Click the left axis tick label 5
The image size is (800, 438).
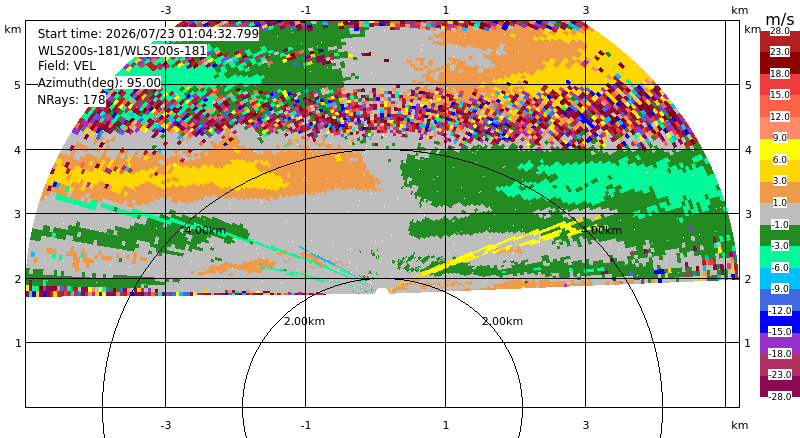[x=17, y=85]
